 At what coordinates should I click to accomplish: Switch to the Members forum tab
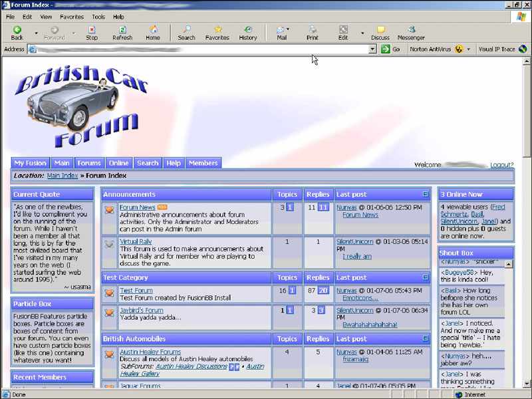coord(203,163)
